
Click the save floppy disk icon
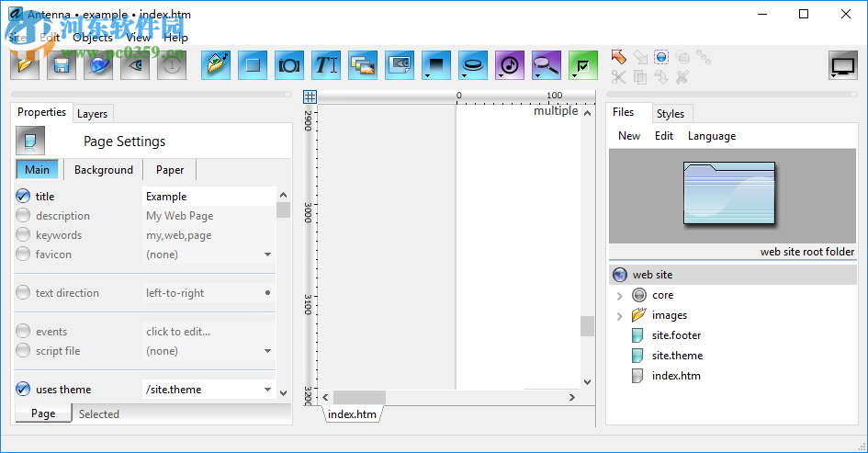click(62, 65)
